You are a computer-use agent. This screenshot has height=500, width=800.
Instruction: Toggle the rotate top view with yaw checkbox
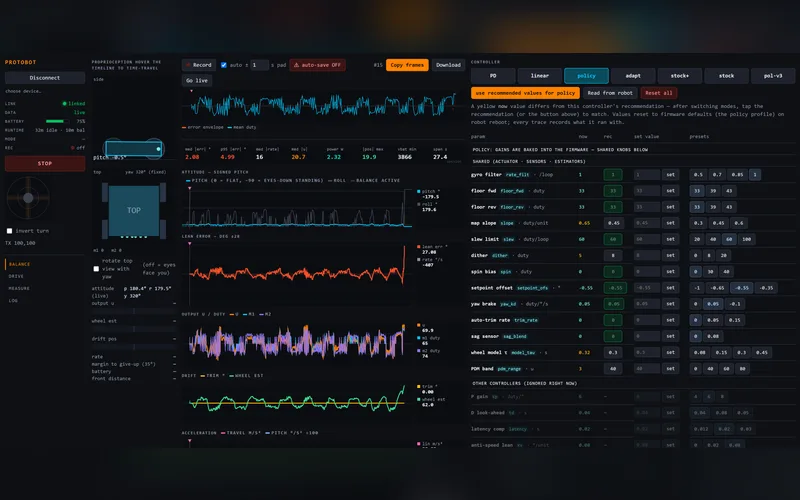96,268
